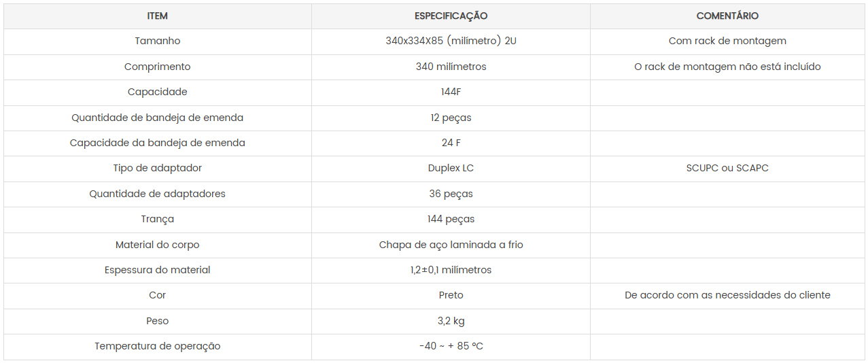Viewport: 868px width, 363px height.
Task: Select the '-40 ~ + 85 ºC' temperature cell
Action: [451, 346]
